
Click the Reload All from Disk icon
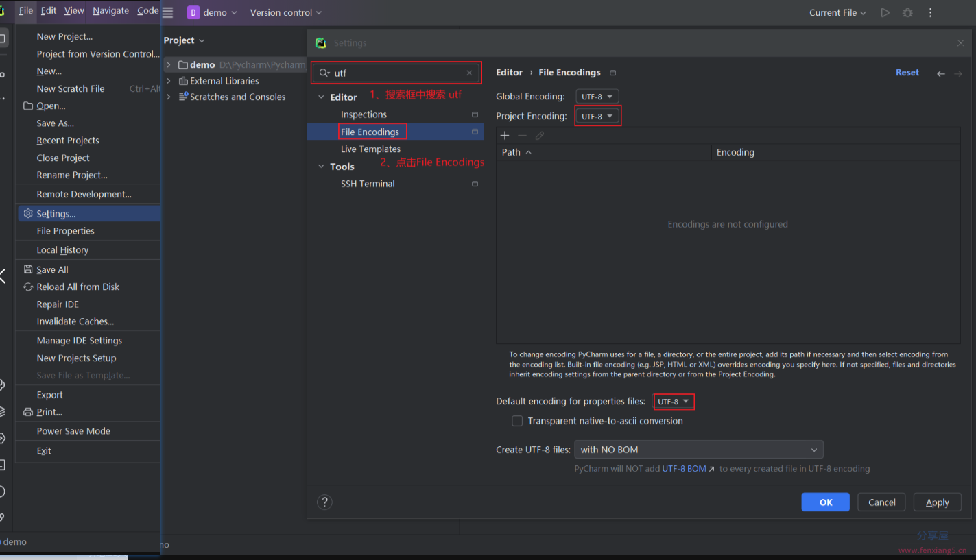[28, 287]
